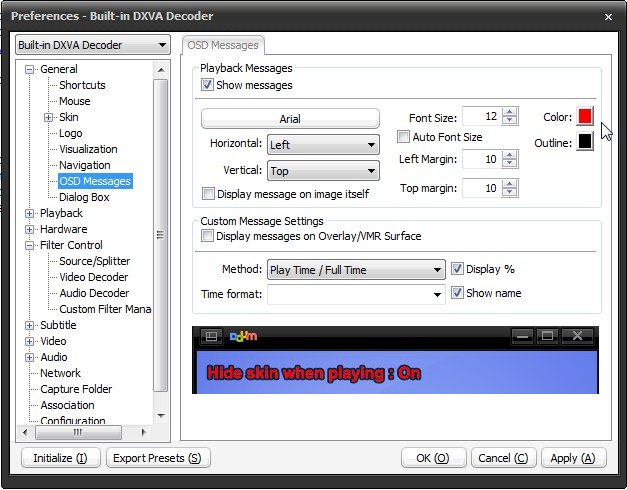Collapse the General tree node
The image size is (627, 490).
click(29, 69)
